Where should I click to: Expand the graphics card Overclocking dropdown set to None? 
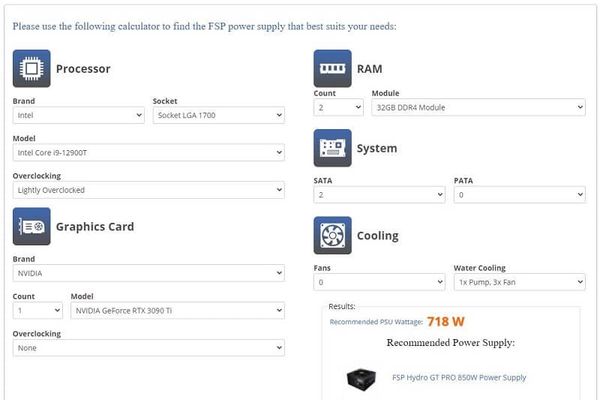click(x=148, y=347)
